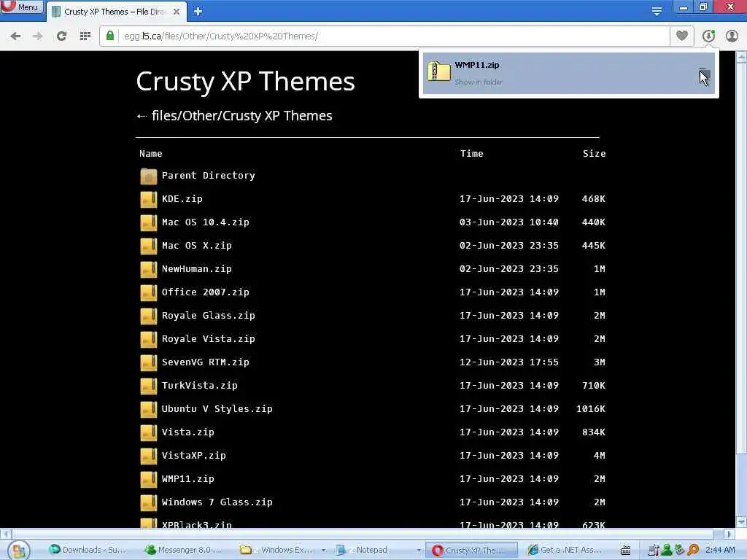Viewport: 747px width, 560px height.
Task: Toggle the downloads popup icon
Action: 708,36
